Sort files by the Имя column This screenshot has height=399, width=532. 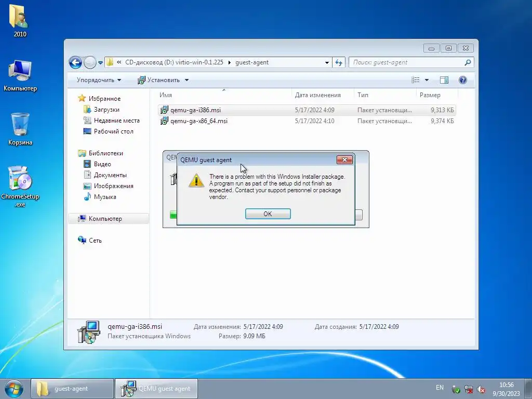[x=223, y=95]
